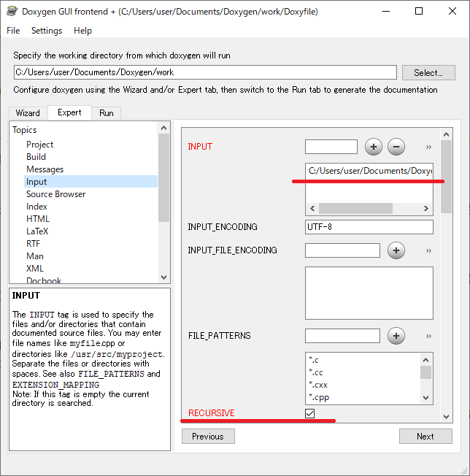Click the chevron icon right of INPUT row
Image resolution: width=470 pixels, height=476 pixels.
pyautogui.click(x=428, y=147)
